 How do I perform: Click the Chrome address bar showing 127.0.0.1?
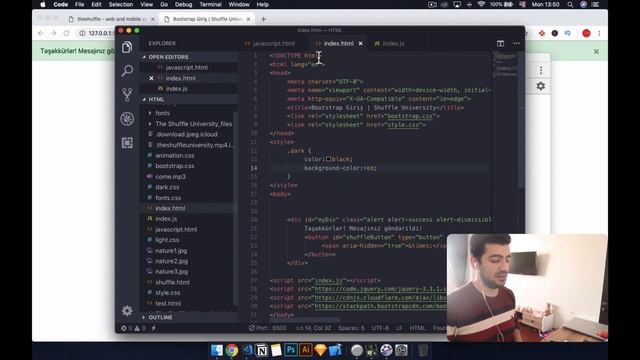100,33
